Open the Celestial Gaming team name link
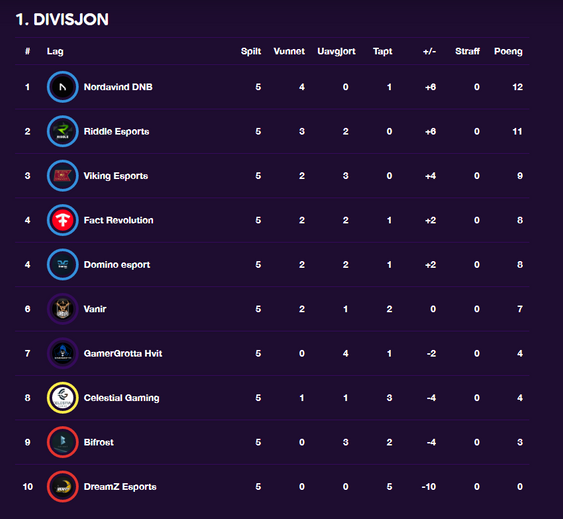The height and width of the screenshot is (519, 563). point(121,398)
